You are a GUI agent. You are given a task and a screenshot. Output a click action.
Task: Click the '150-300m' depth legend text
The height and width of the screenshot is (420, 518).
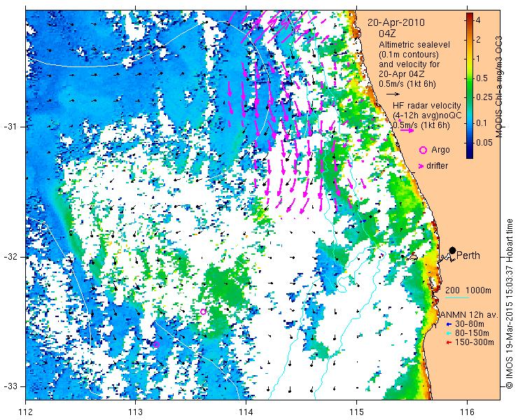pyautogui.click(x=475, y=342)
